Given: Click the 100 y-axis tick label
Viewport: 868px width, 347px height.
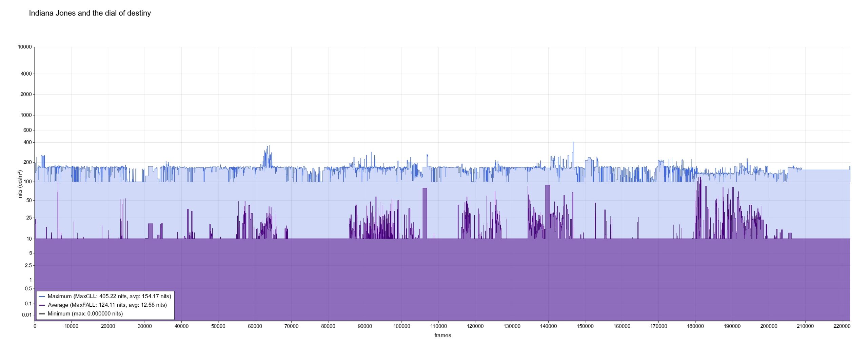Looking at the screenshot, I should [x=27, y=182].
